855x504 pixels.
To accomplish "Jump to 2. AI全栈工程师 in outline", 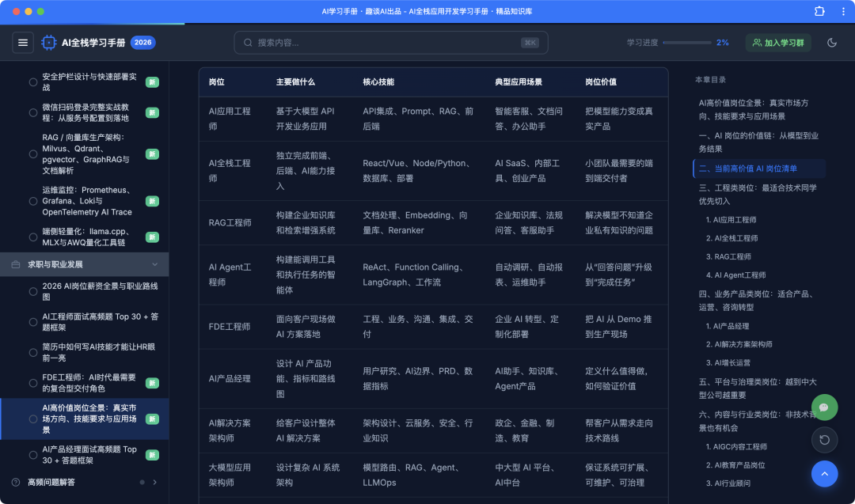I will click(731, 238).
